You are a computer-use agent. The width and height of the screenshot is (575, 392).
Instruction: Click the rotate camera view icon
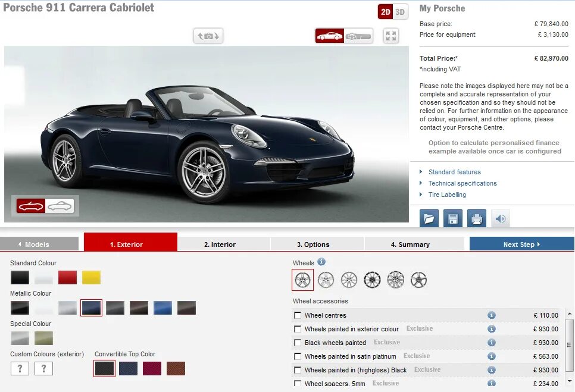click(208, 36)
